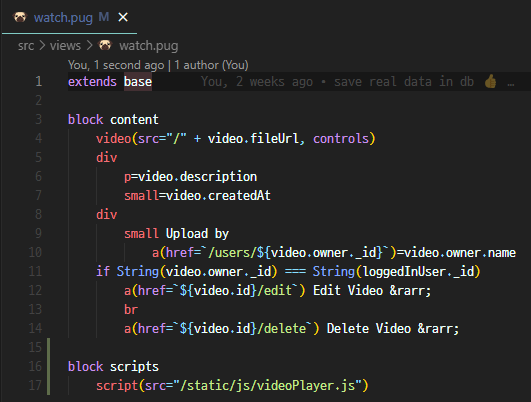
Task: Click 'video.owner.name' on line 10
Action: (x=460, y=252)
